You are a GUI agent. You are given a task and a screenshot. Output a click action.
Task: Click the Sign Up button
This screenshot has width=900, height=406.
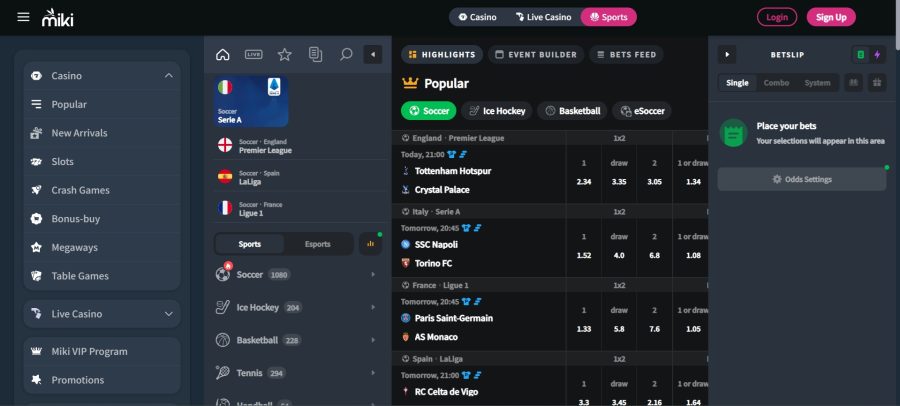[x=831, y=17]
